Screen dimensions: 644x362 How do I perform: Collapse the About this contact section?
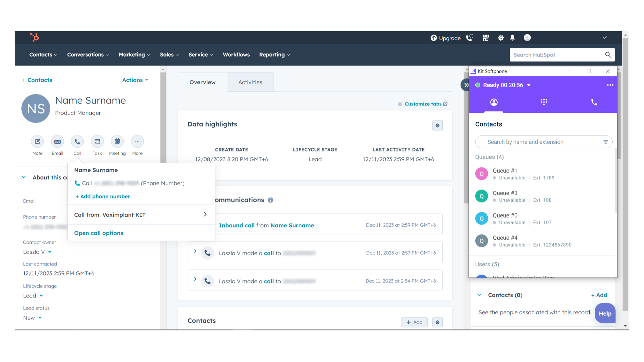click(x=24, y=177)
